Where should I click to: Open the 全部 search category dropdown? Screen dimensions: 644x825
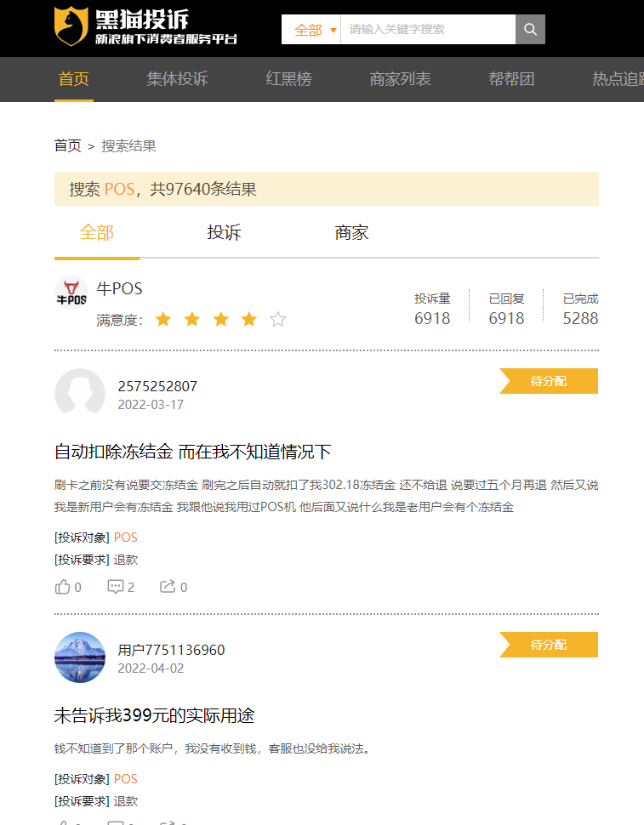click(x=315, y=30)
